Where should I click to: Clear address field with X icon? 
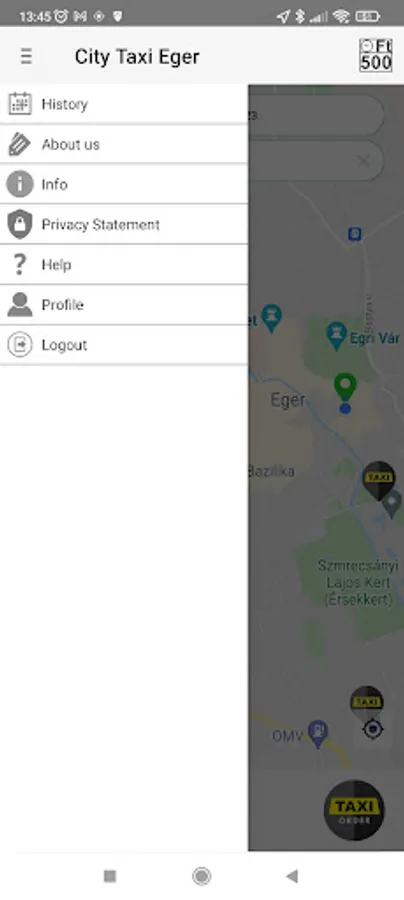tap(364, 161)
